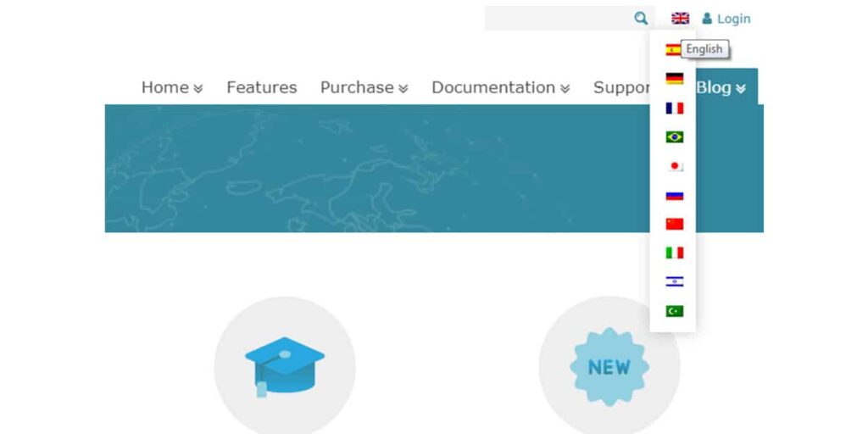Choose the green crescent flag language

coord(674,311)
